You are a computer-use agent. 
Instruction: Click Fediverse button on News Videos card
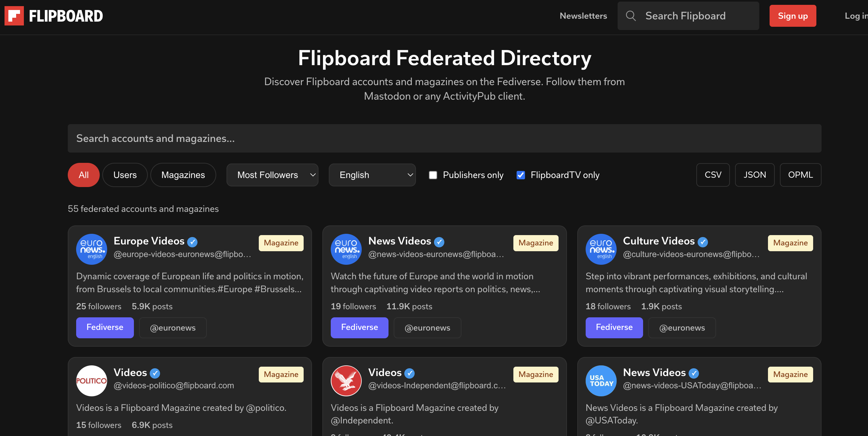[359, 327]
